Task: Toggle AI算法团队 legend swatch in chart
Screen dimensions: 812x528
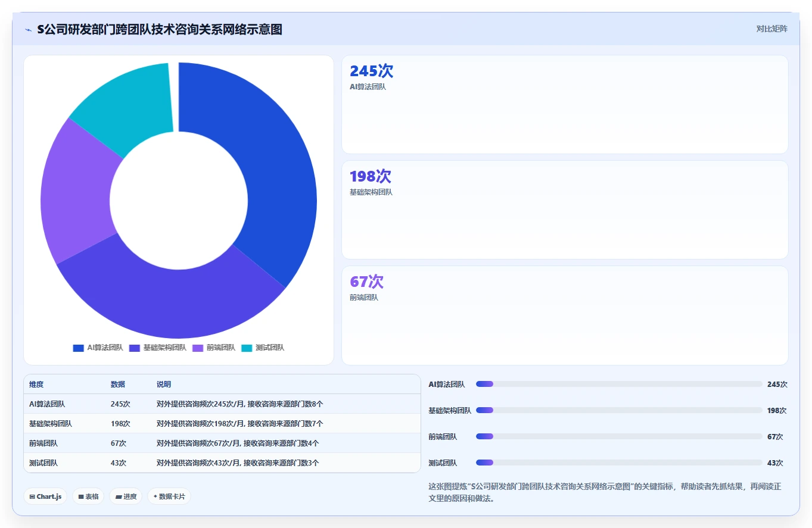Action: pos(78,348)
